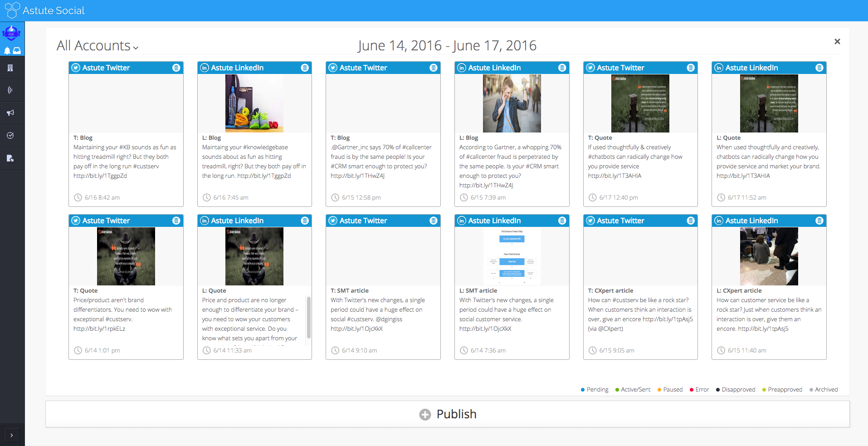The width and height of the screenshot is (868, 446).
Task: Remove the LinkedIn post scheduled 6/17 11:52 am
Action: point(819,68)
